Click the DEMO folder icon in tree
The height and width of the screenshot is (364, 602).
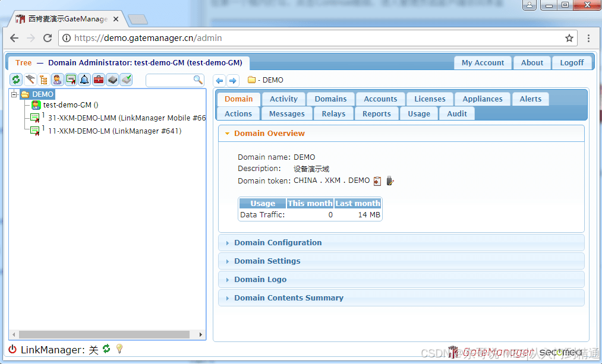(25, 94)
